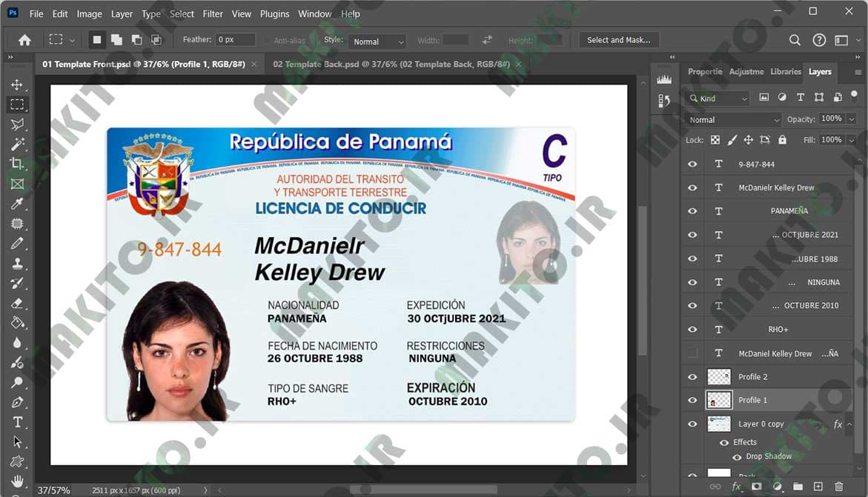The width and height of the screenshot is (868, 497).
Task: Select the Eraser tool
Action: click(x=17, y=303)
